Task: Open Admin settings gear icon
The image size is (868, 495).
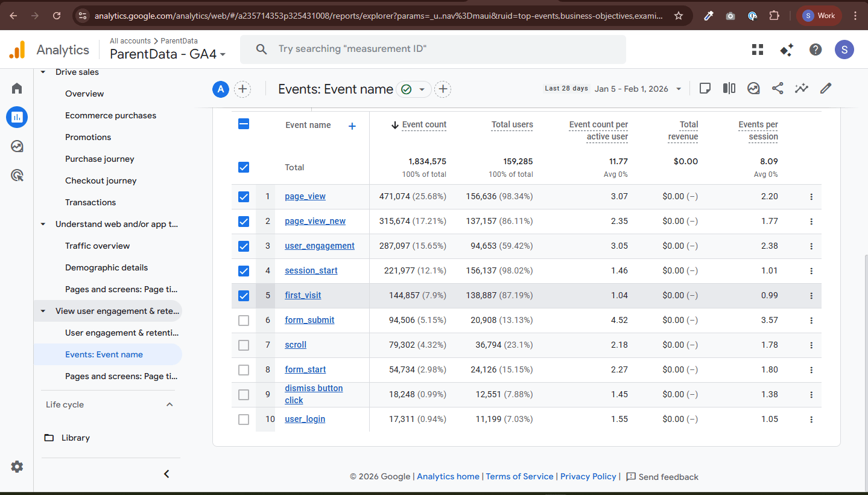Action: pos(17,467)
